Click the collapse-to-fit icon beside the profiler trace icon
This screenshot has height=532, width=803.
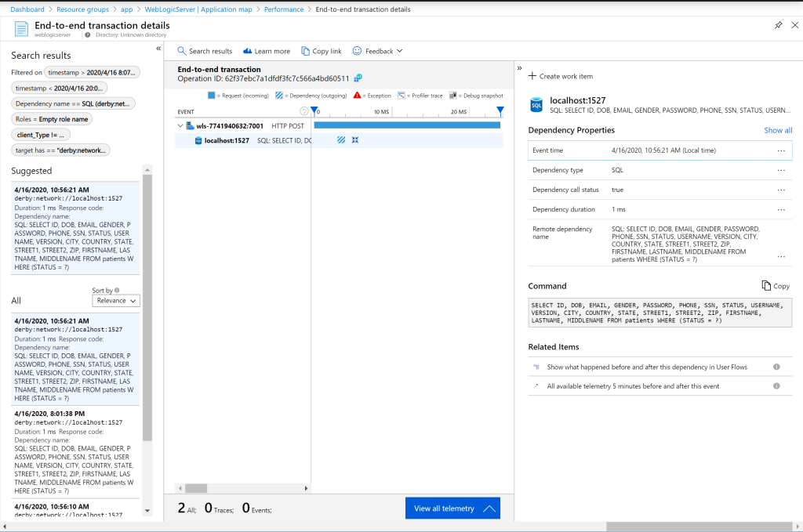[x=354, y=138]
